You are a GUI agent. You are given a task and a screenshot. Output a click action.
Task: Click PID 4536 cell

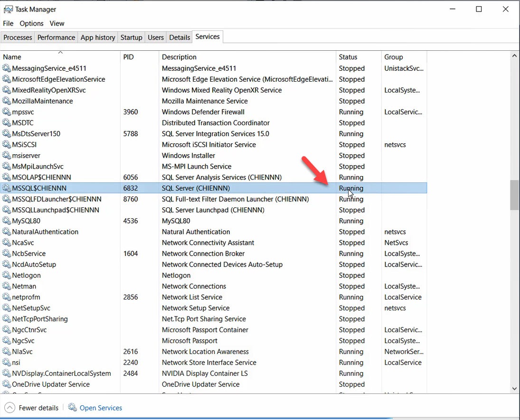[131, 221]
